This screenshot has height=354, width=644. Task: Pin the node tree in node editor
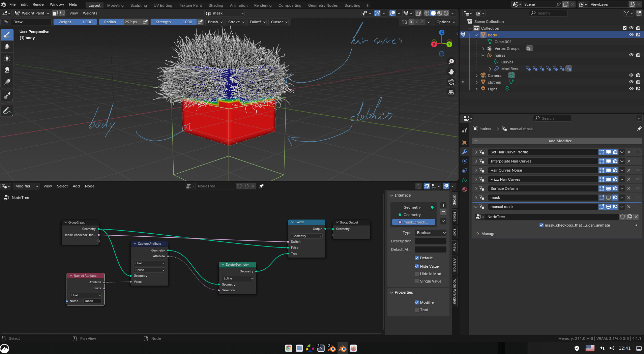[x=261, y=186]
